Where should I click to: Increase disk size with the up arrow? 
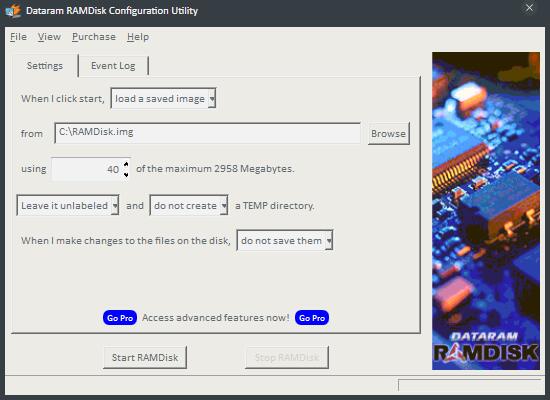pos(126,164)
